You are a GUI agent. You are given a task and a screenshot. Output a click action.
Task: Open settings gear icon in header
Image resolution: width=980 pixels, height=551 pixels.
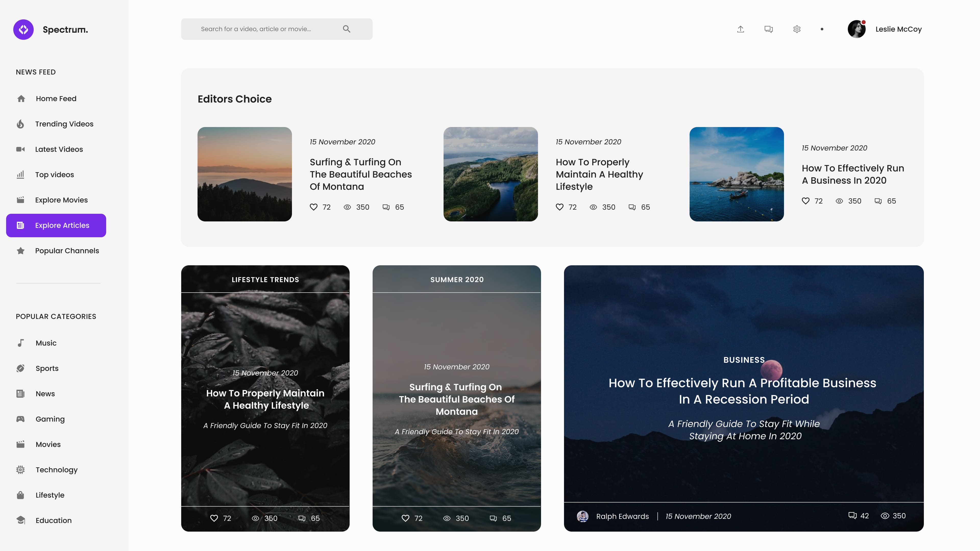[x=797, y=29]
